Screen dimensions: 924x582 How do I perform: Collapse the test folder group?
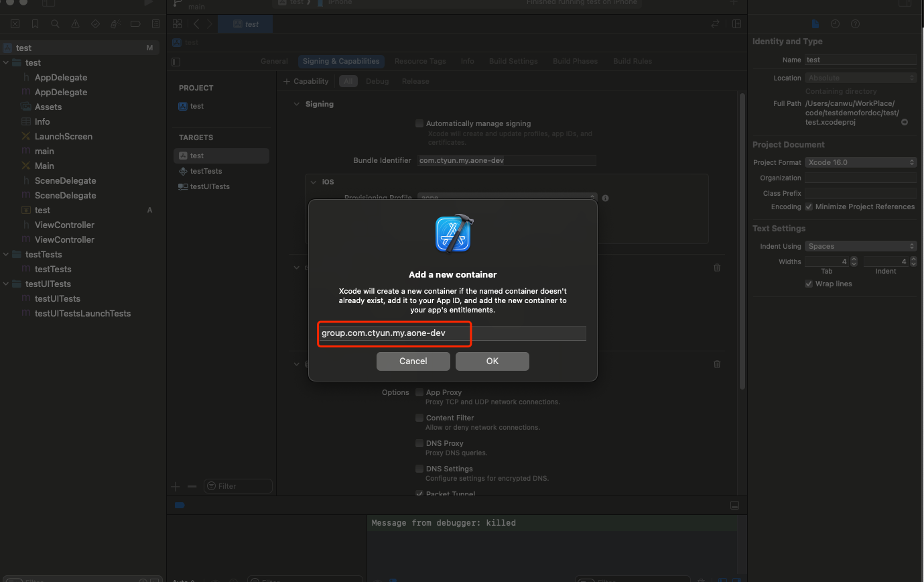(x=6, y=62)
